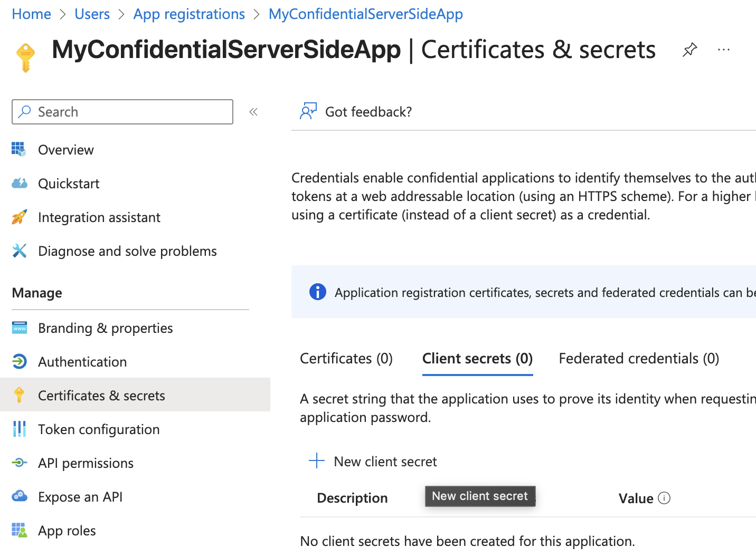This screenshot has height=557, width=756.
Task: Open Quickstart from the sidebar
Action: click(69, 184)
